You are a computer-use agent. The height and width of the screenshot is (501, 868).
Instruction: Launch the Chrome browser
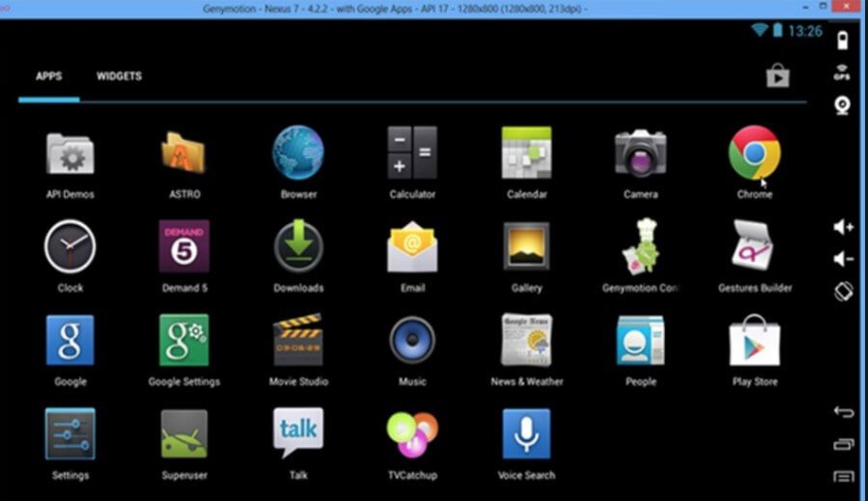click(x=754, y=153)
